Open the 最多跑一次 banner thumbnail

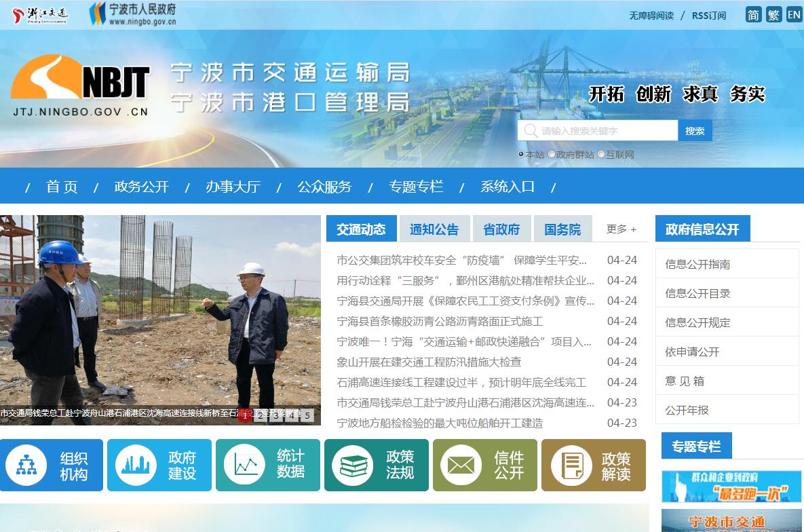(x=731, y=486)
